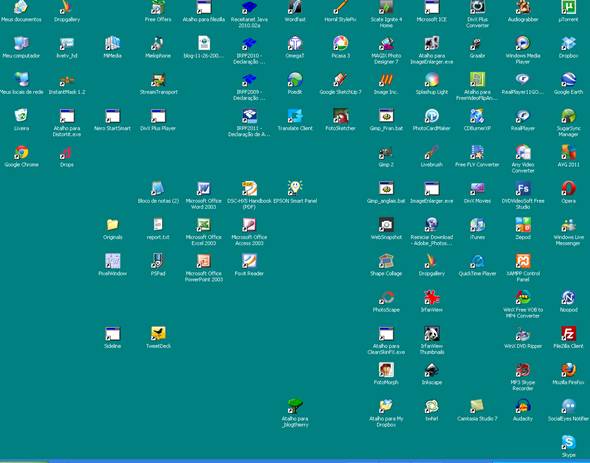Launch Splashup Light
The image size is (590, 463).
(432, 79)
